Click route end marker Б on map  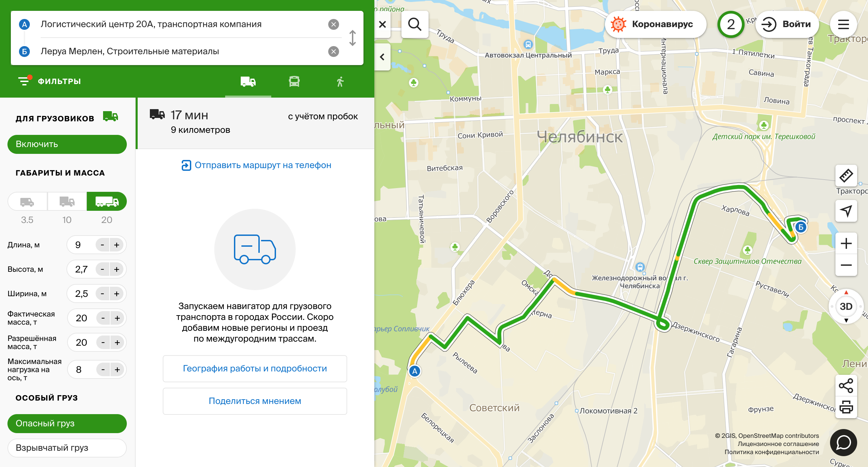(x=801, y=227)
